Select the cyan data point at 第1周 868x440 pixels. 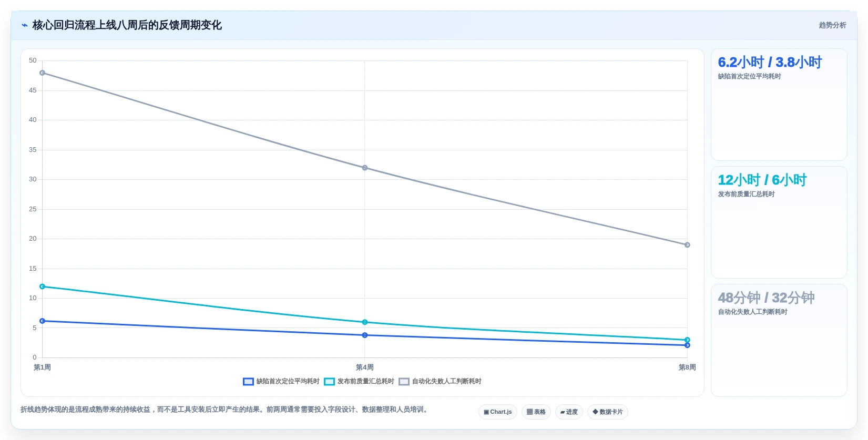click(x=43, y=286)
